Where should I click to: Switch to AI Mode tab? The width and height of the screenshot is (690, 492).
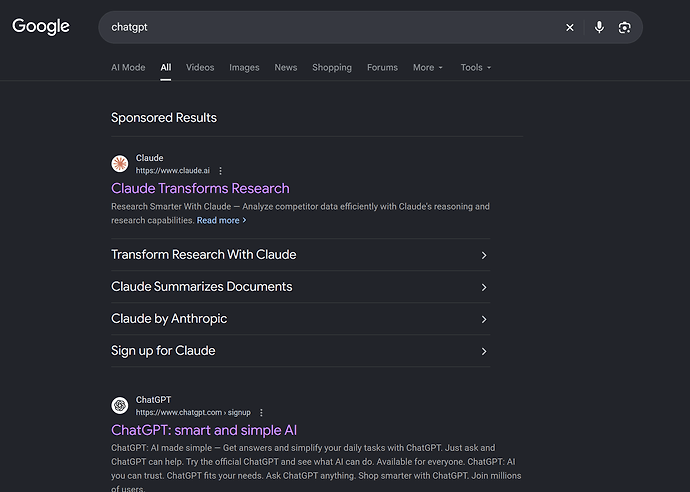click(x=128, y=67)
